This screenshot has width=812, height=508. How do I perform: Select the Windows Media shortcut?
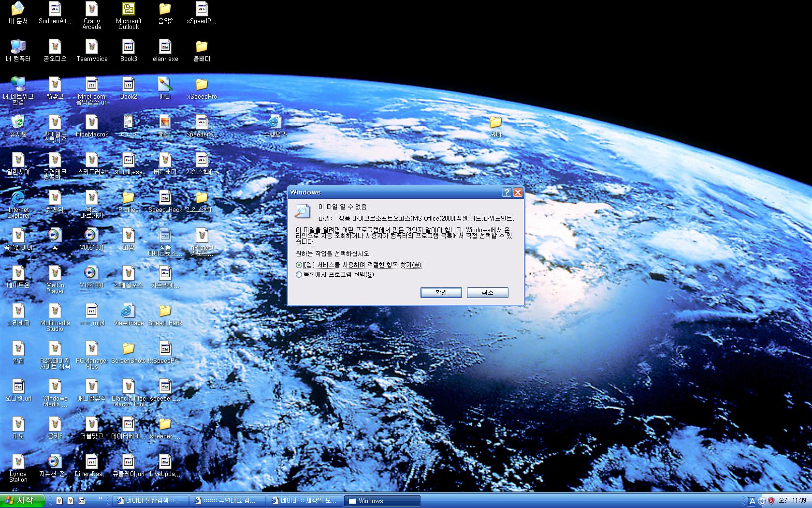(x=55, y=393)
